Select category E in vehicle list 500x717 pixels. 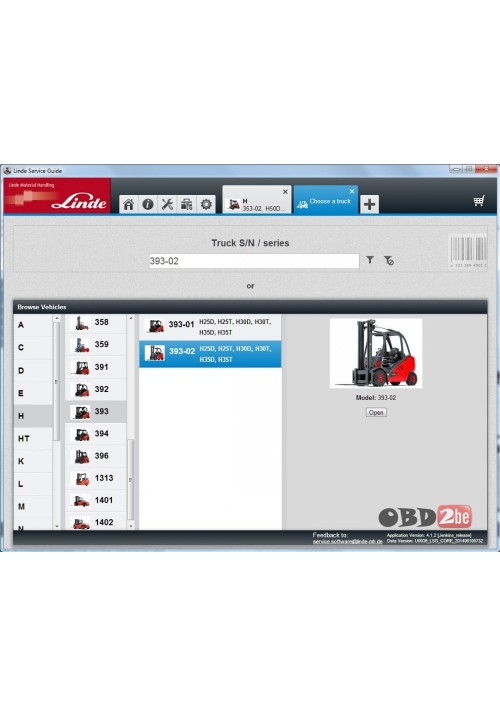click(33, 393)
